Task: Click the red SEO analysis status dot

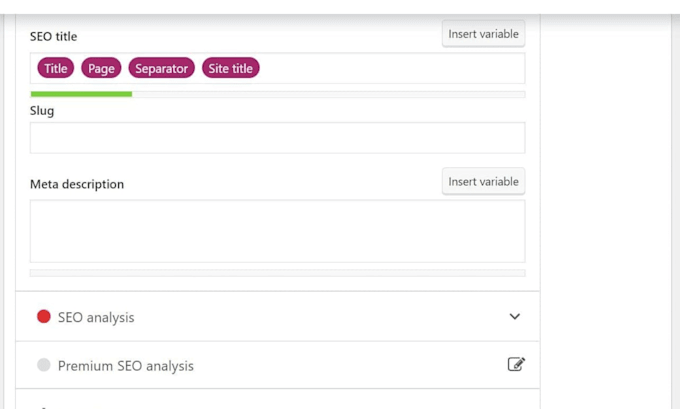Action: click(x=44, y=317)
